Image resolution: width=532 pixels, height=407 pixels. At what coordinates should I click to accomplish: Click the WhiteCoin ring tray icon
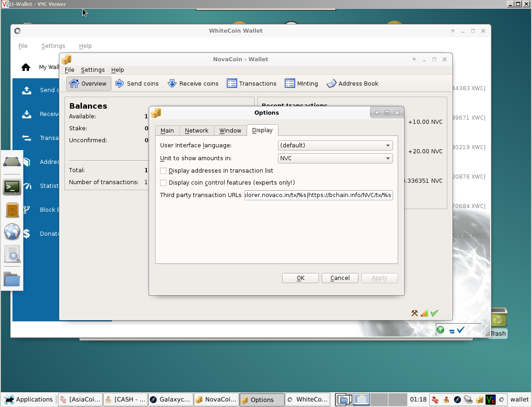tap(502, 400)
